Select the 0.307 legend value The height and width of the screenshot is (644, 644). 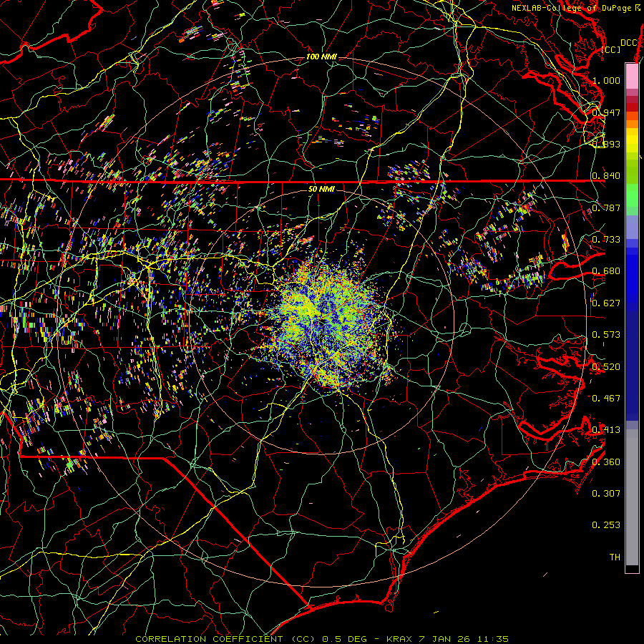pos(606,494)
